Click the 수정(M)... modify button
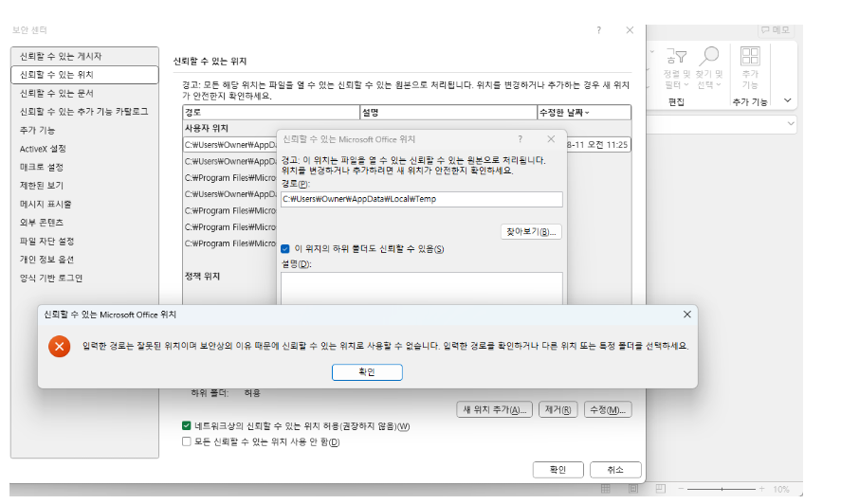 click(x=608, y=409)
